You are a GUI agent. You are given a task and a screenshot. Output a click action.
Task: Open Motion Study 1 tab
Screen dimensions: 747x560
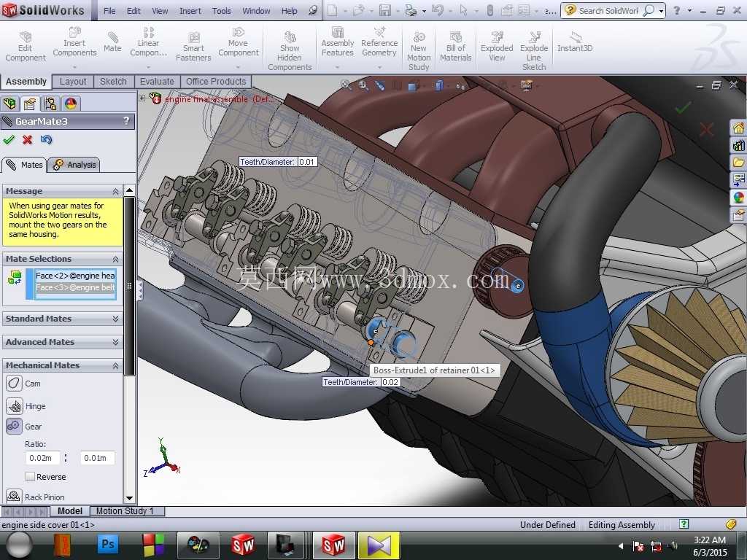[x=125, y=511]
